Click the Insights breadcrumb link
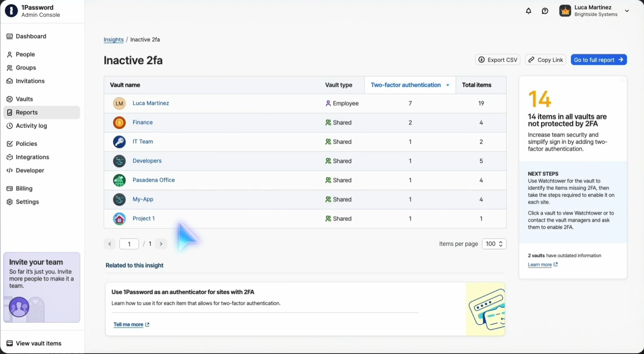644x354 pixels. pyautogui.click(x=113, y=39)
